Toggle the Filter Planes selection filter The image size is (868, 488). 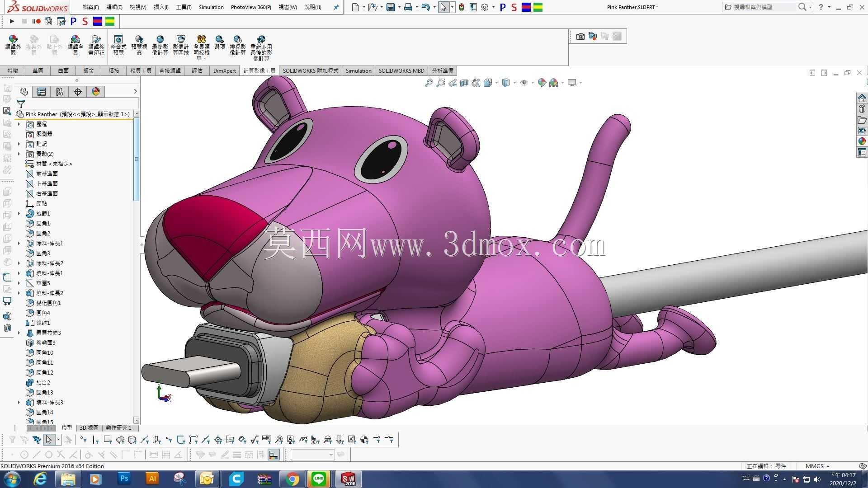click(x=157, y=440)
